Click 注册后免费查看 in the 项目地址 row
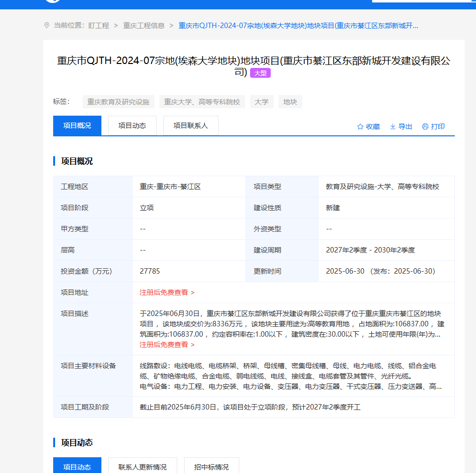The image size is (476, 473). [167, 292]
